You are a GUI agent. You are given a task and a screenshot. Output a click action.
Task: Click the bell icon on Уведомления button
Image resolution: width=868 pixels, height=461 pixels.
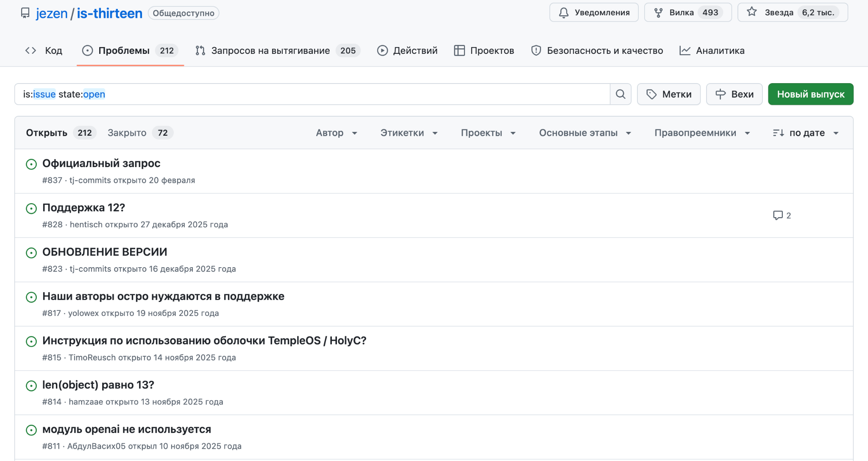(564, 12)
